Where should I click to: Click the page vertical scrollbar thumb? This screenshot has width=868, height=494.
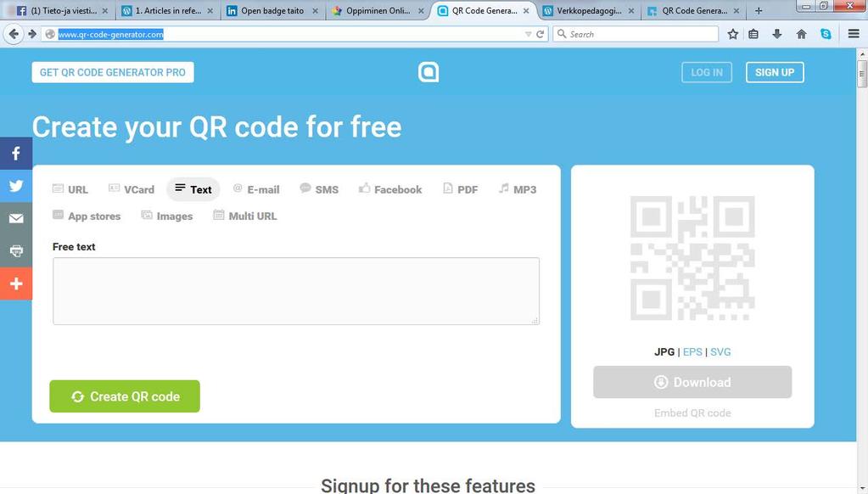coord(862,74)
